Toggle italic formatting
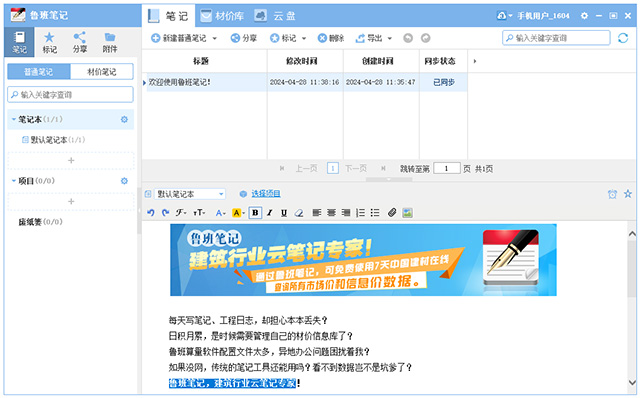Viewport: 640px width, 398px height. pos(269,213)
